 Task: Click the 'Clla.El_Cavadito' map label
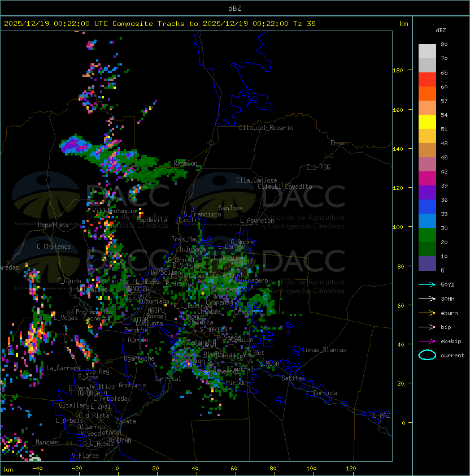pyautogui.click(x=285, y=187)
